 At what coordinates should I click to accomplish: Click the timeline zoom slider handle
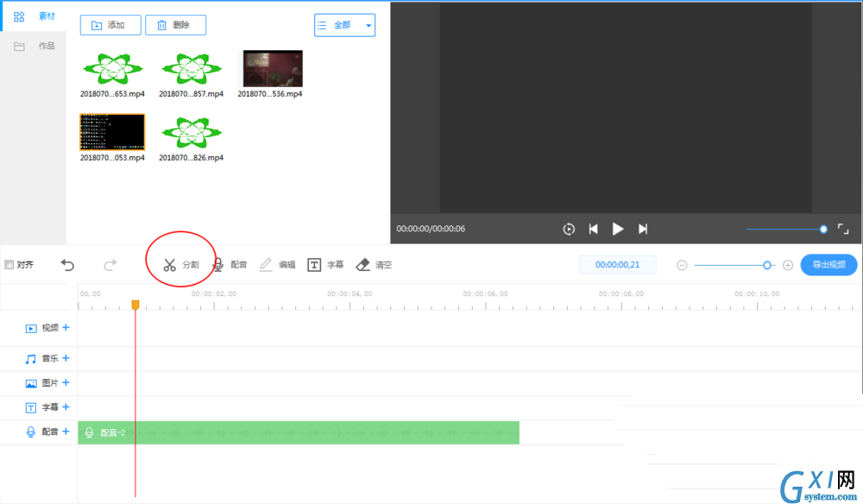click(x=767, y=265)
